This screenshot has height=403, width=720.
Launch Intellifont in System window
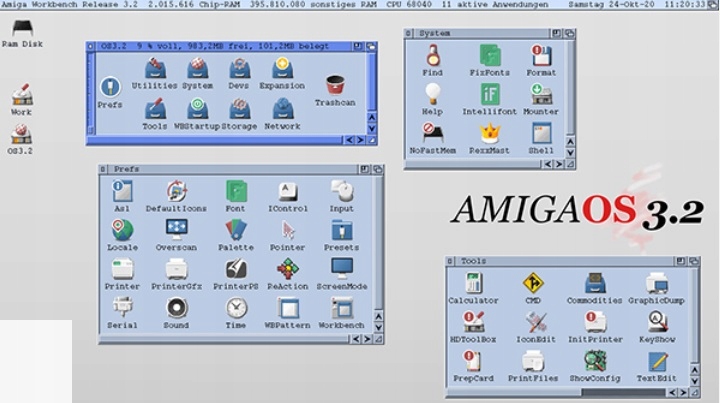point(489,94)
